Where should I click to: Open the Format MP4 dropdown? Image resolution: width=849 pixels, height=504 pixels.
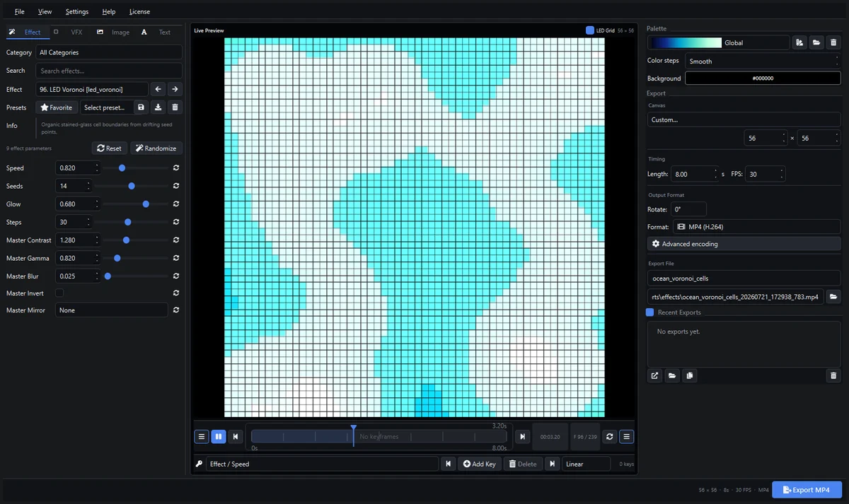756,227
